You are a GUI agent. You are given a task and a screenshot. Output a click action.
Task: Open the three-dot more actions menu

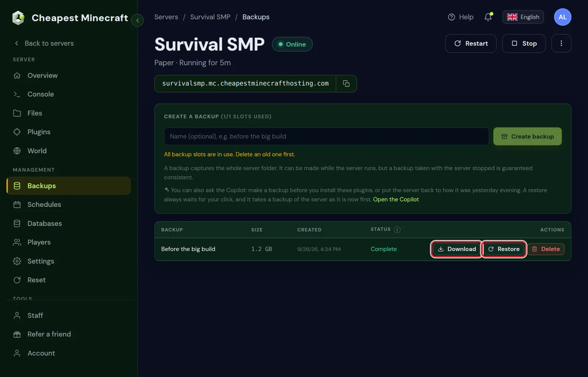(x=561, y=43)
